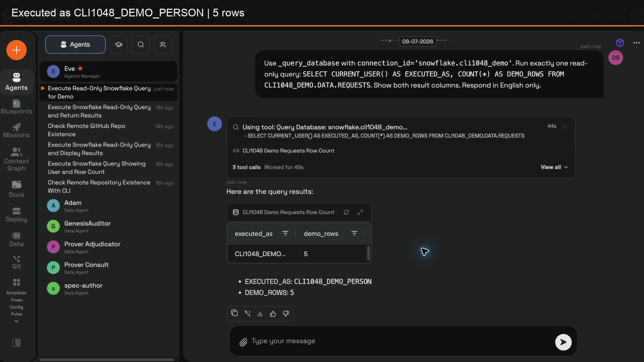Click the search icon in tool call card

pyautogui.click(x=565, y=126)
